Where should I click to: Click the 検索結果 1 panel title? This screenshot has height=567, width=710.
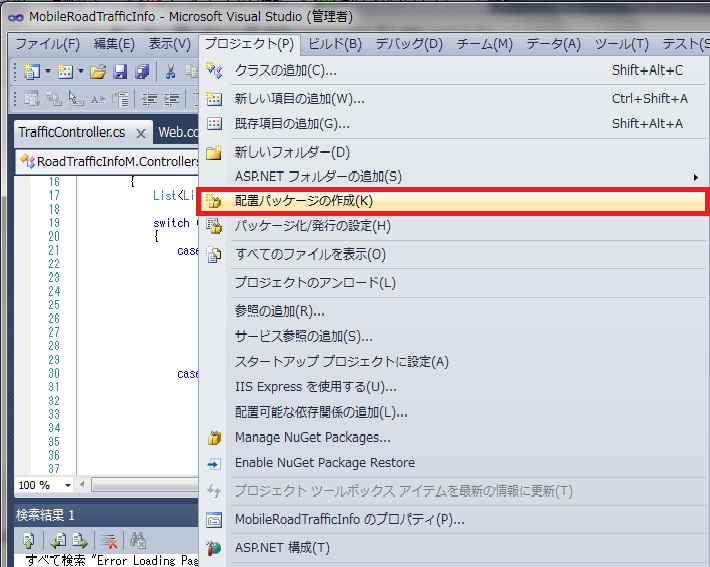45,515
